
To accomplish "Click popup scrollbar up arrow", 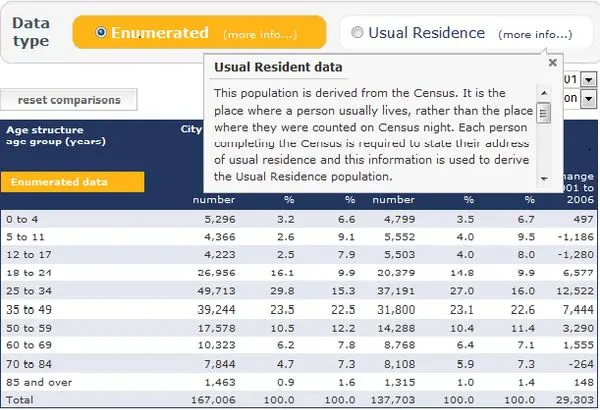I will pos(544,93).
